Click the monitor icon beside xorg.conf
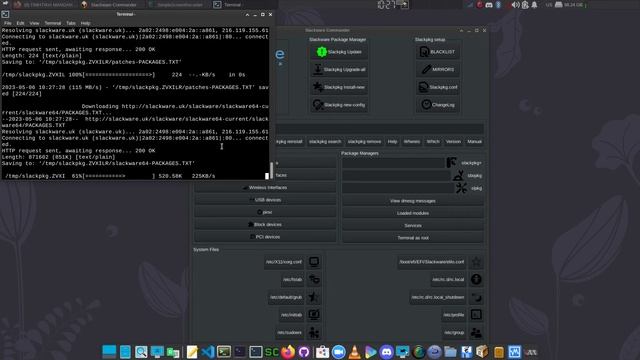Viewport: 640px width, 360px height. [314, 262]
